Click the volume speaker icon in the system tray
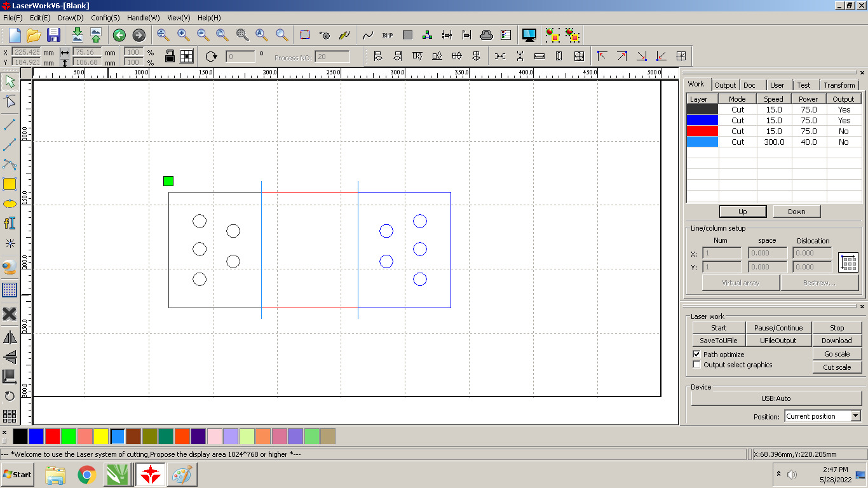Image resolution: width=868 pixels, height=488 pixels. (792, 474)
